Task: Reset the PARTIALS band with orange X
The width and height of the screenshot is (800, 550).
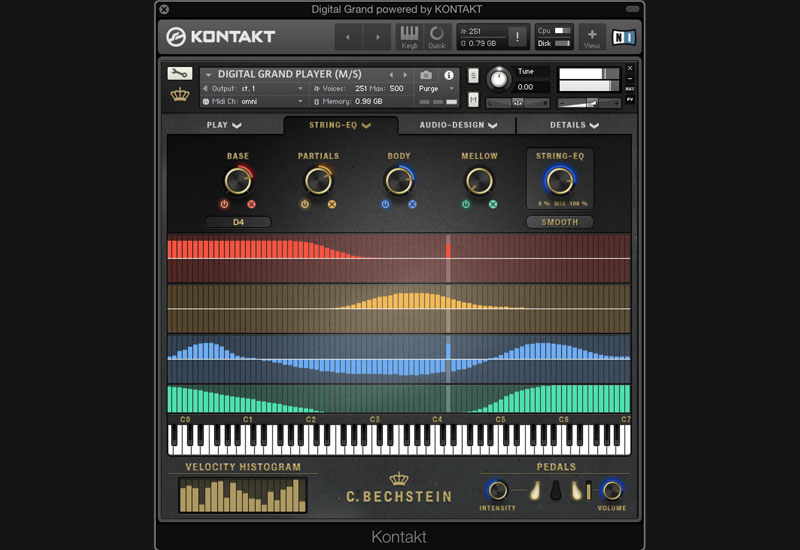Action: pyautogui.click(x=332, y=204)
